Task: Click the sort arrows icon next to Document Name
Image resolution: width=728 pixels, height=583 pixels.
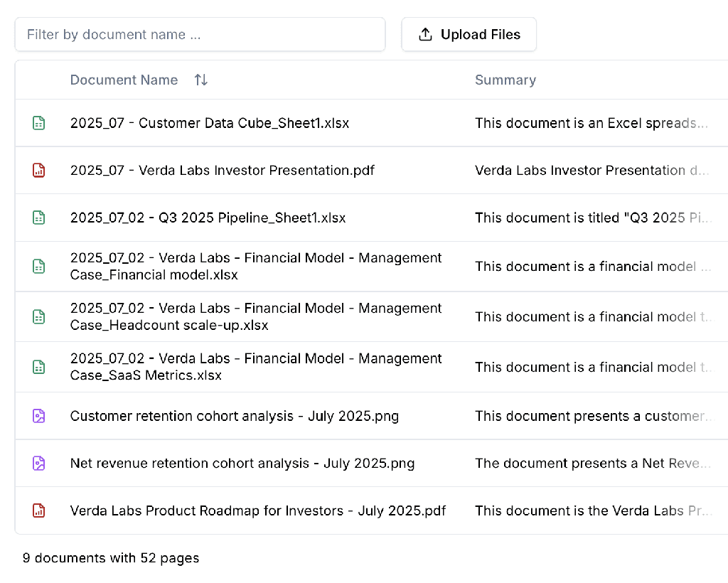Action: click(x=200, y=80)
